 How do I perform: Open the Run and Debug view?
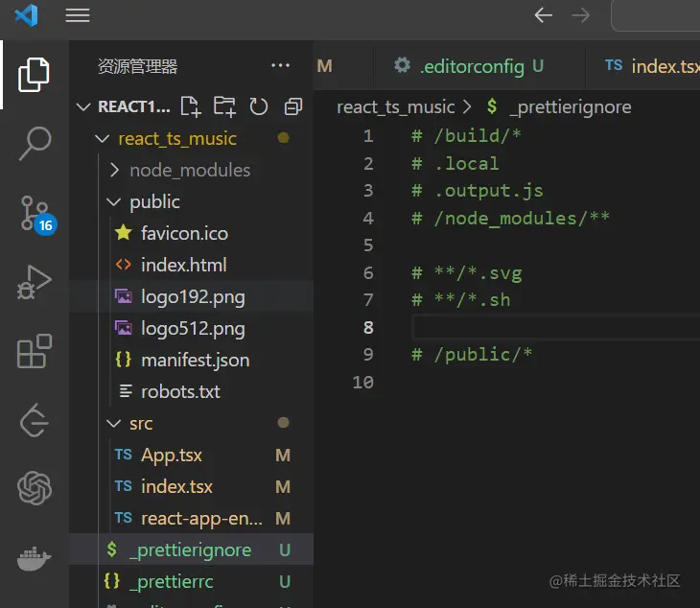click(35, 283)
